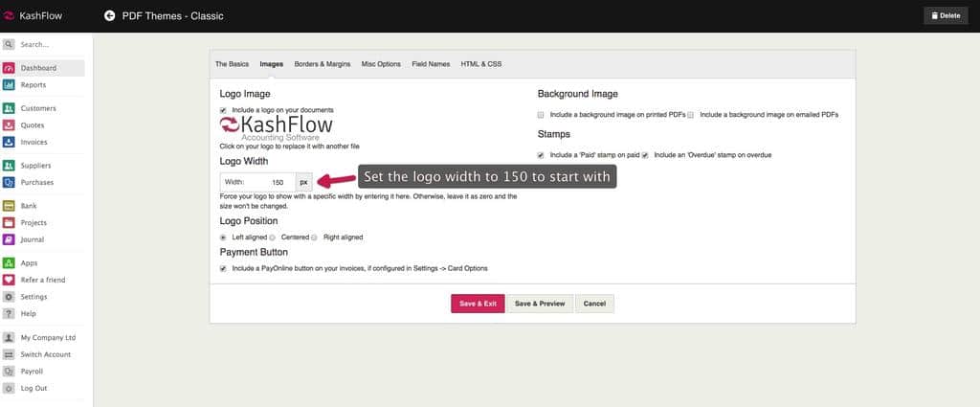Image resolution: width=980 pixels, height=407 pixels.
Task: Open Reports chart icon in sidebar
Action: 9,85
